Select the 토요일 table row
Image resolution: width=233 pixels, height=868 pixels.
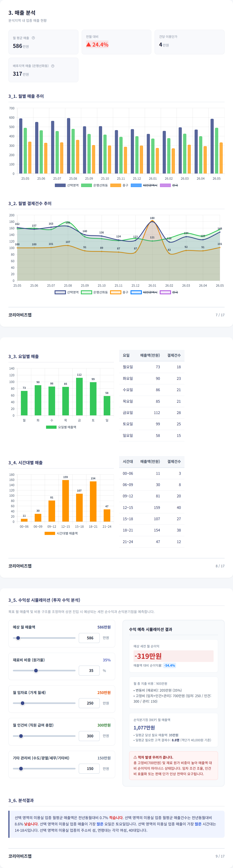pyautogui.click(x=152, y=424)
